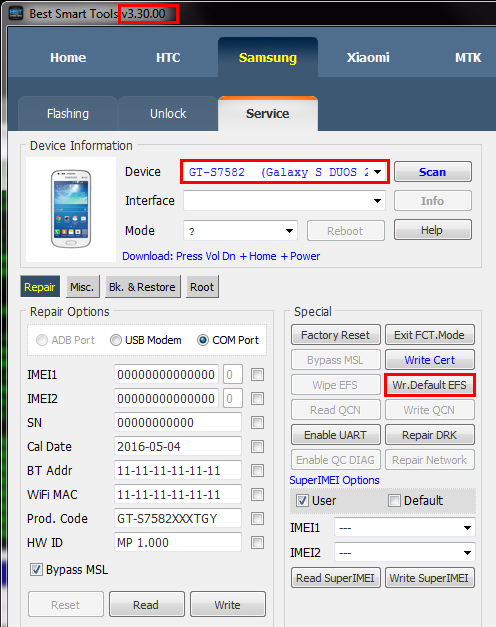Open the Mode dropdown
The image size is (496, 627).
point(289,231)
